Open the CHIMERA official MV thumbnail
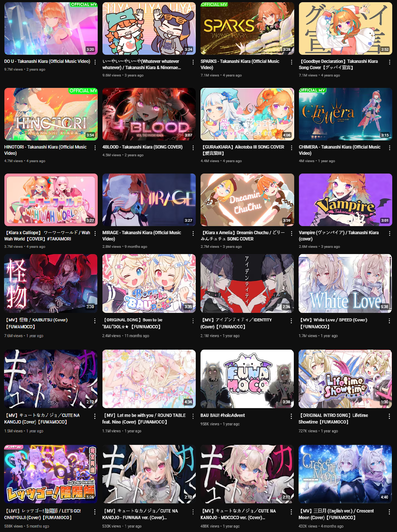 (345, 114)
